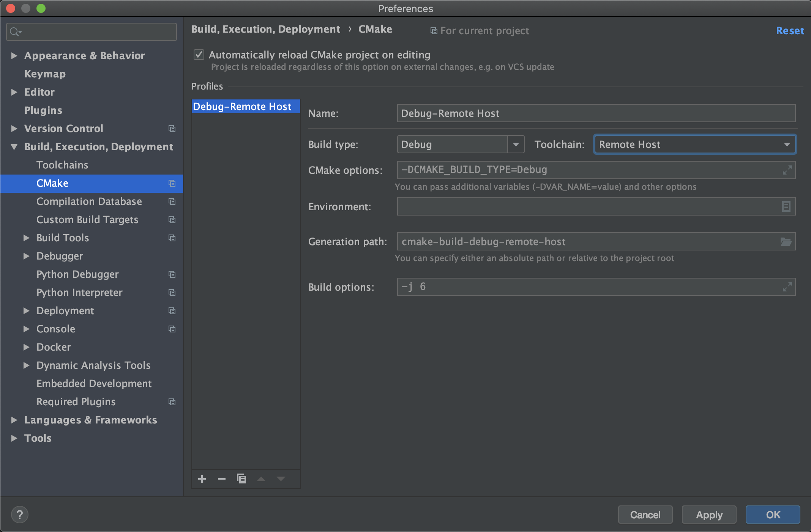Open the Build type dropdown

(516, 145)
